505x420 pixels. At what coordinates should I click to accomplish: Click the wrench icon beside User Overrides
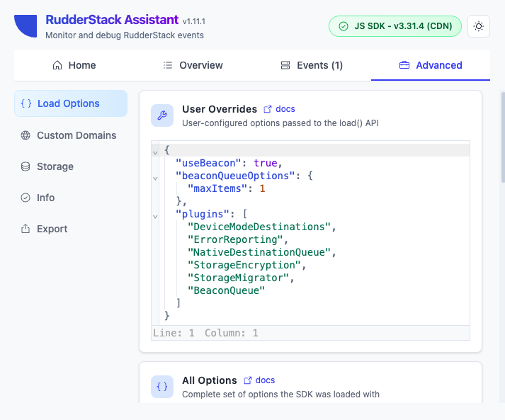pos(162,115)
